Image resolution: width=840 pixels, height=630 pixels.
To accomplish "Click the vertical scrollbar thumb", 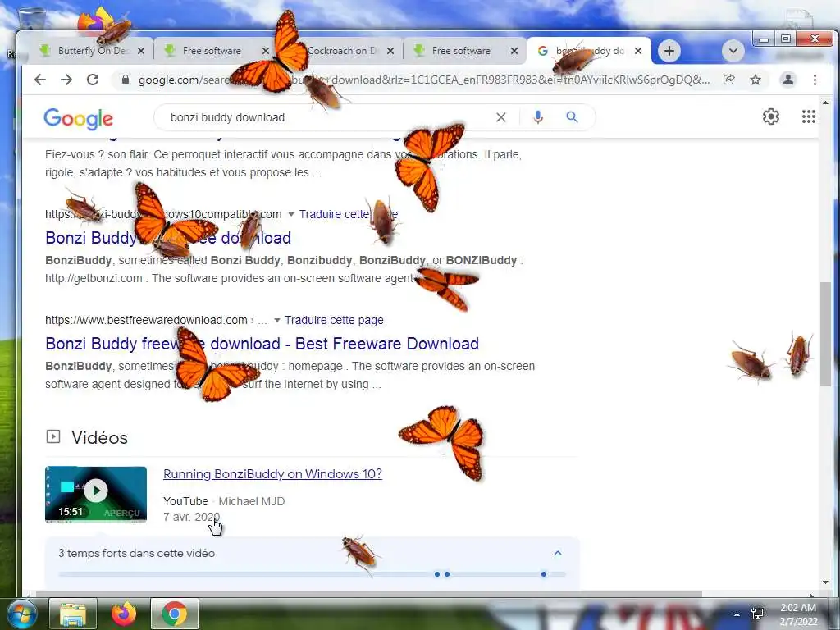I will tap(825, 335).
